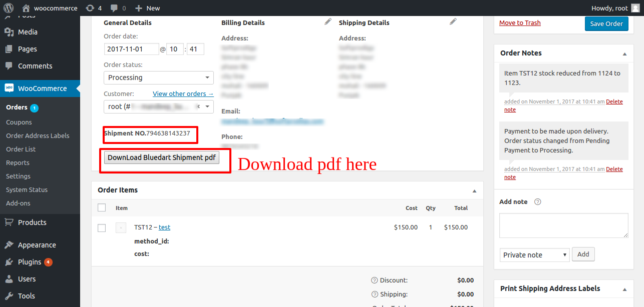Click the Discount help tooltip icon
This screenshot has height=307, width=644.
tap(374, 280)
